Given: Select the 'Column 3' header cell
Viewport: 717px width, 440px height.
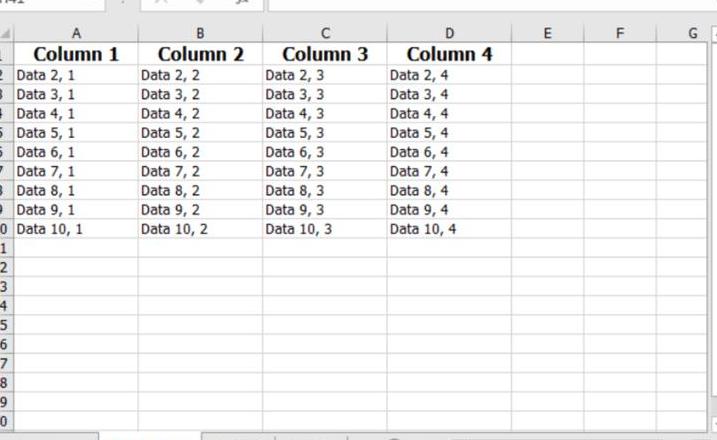Looking at the screenshot, I should click(x=325, y=54).
